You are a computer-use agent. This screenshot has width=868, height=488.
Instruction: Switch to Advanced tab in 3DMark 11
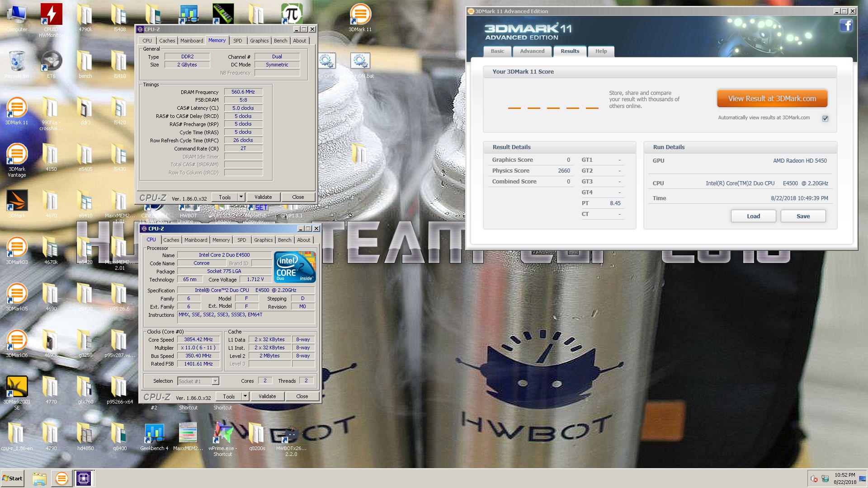[532, 51]
